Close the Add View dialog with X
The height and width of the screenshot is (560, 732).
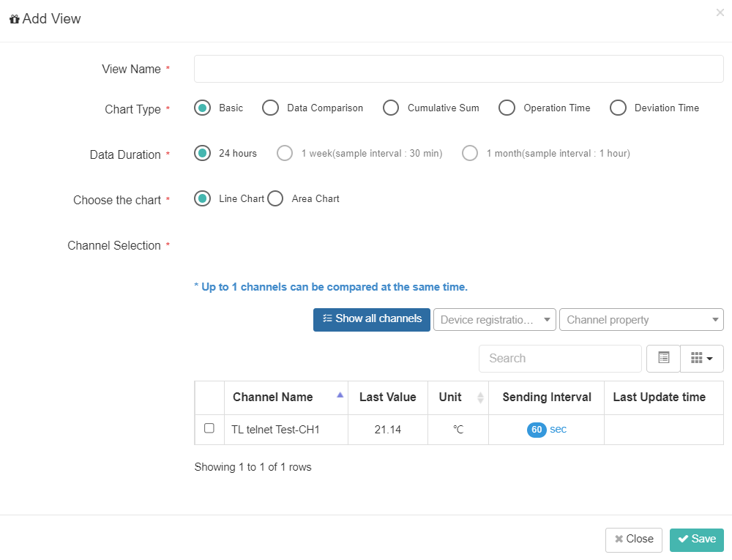coord(720,12)
